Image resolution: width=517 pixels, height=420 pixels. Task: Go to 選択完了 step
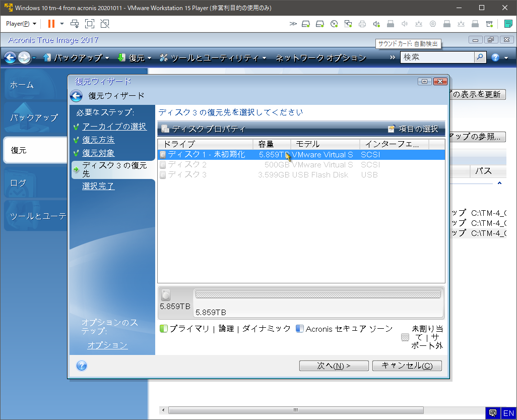98,186
